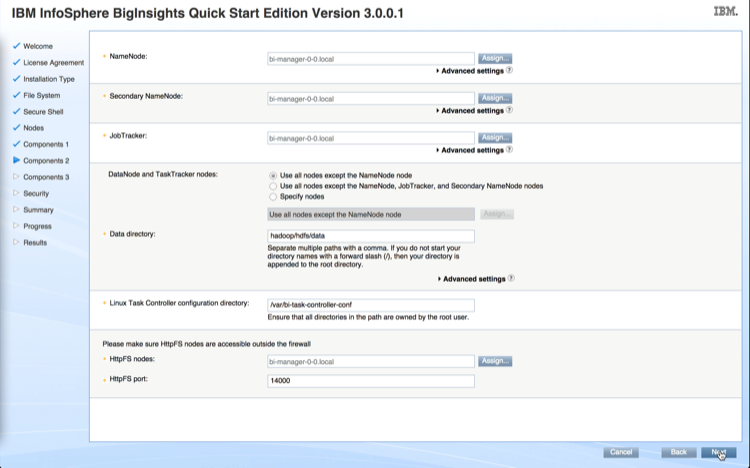The width and height of the screenshot is (750, 468).
Task: Click the help icon beside JobTracker Advanced settings
Action: click(509, 150)
